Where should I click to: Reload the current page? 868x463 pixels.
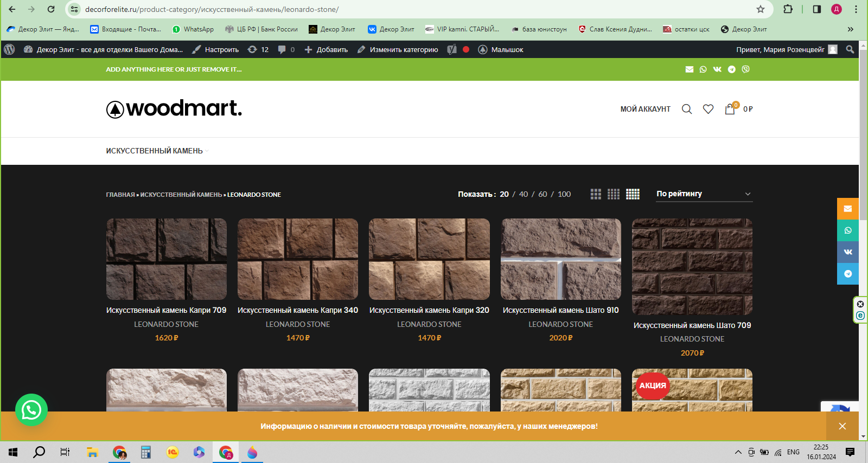[51, 9]
